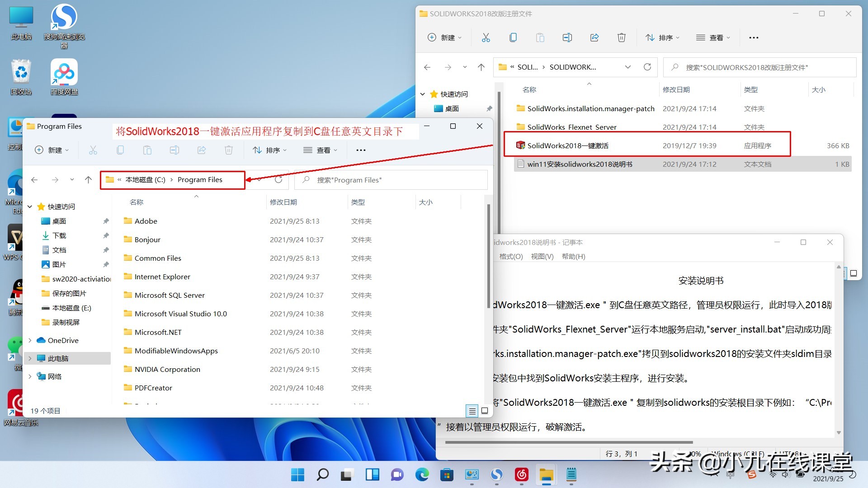
Task: Open NetEase Cloud Music from the taskbar
Action: pyautogui.click(x=521, y=475)
